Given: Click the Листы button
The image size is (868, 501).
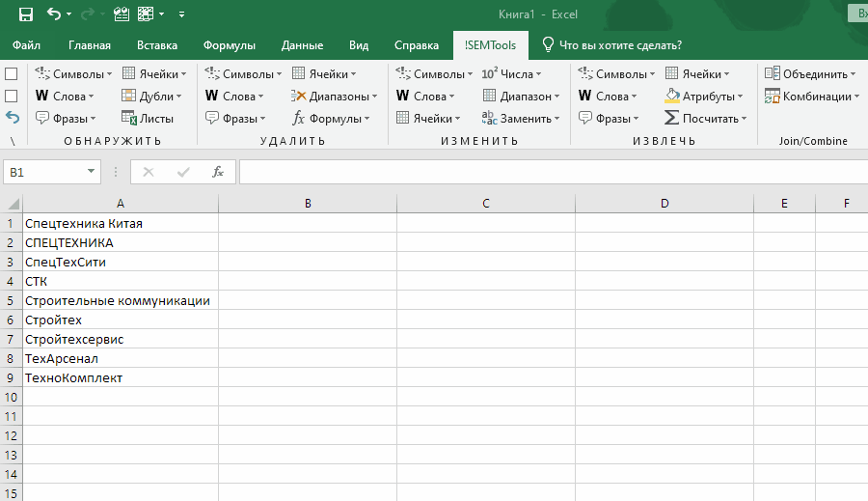Looking at the screenshot, I should click(148, 118).
